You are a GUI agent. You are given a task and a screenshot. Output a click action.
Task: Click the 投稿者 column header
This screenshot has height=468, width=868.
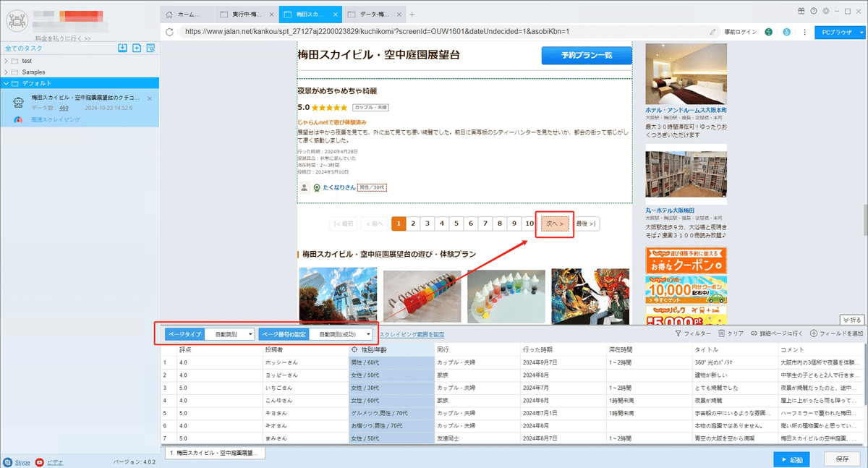click(x=305, y=349)
